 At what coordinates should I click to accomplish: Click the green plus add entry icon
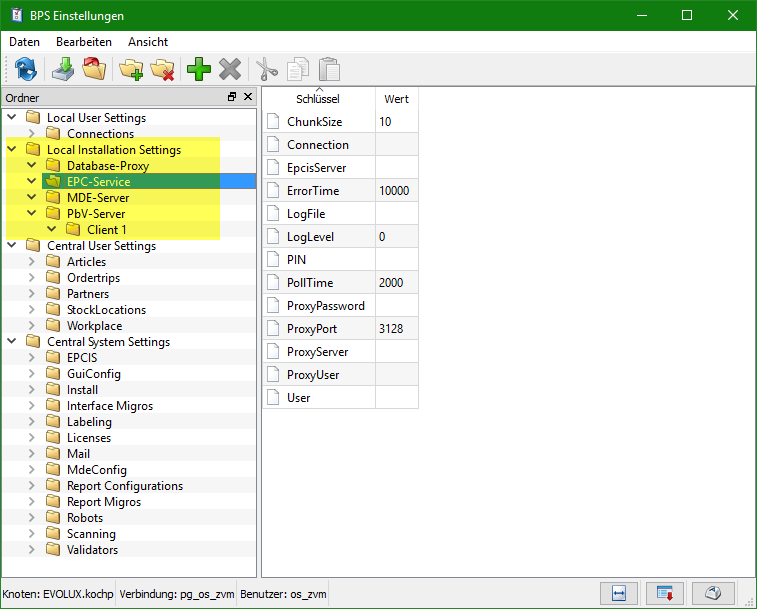point(199,69)
